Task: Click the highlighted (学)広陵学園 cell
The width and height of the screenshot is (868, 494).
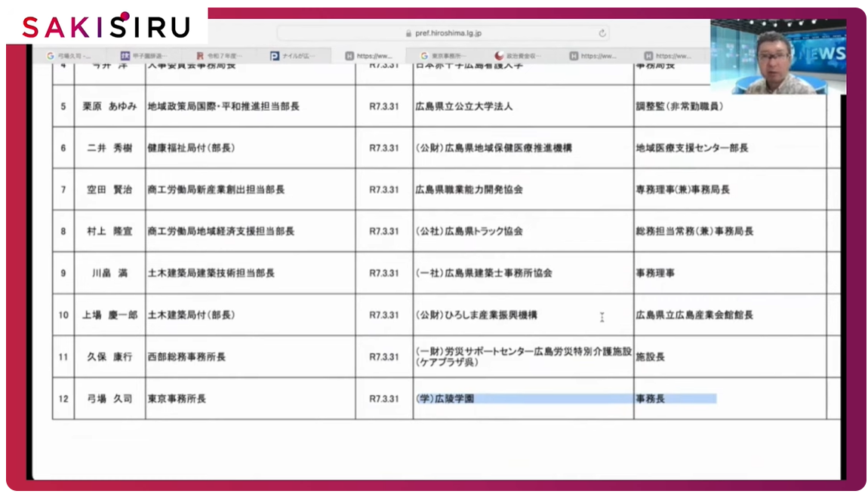Action: pyautogui.click(x=445, y=399)
